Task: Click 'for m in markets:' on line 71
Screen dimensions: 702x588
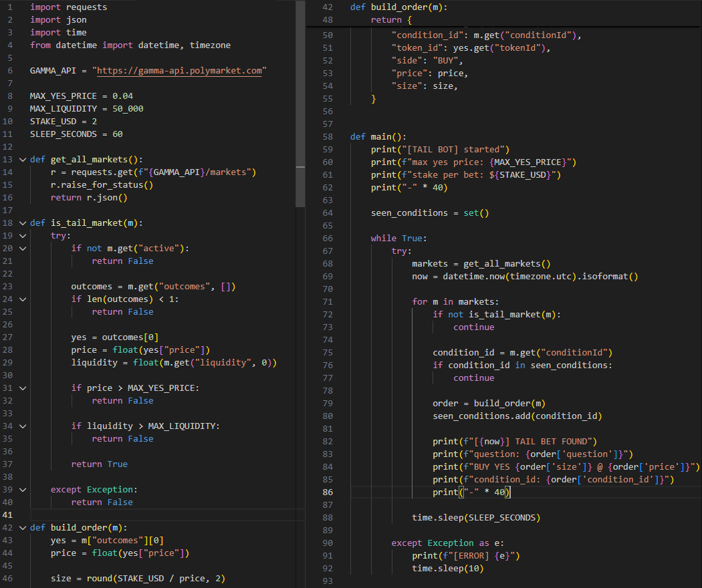Action: coord(455,301)
